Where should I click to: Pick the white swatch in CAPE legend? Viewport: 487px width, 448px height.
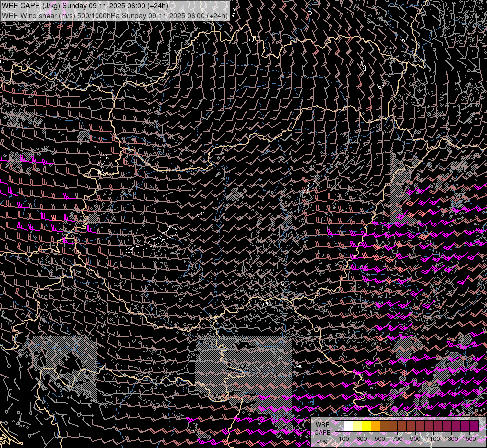pos(349,426)
